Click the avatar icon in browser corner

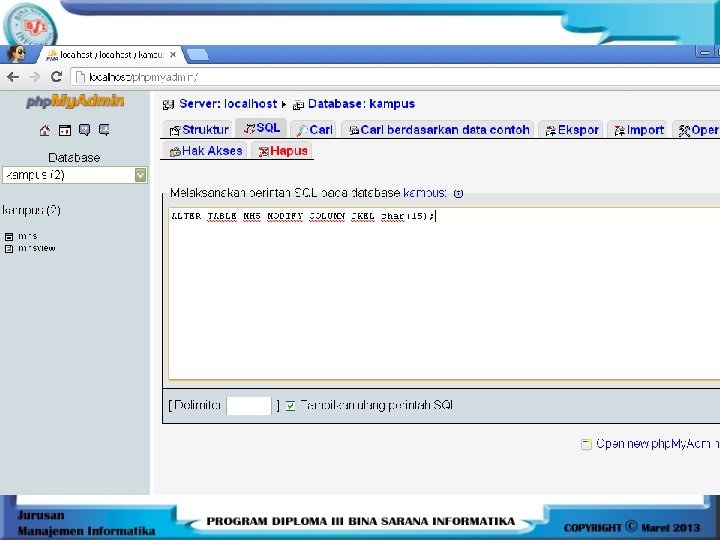pyautogui.click(x=17, y=54)
